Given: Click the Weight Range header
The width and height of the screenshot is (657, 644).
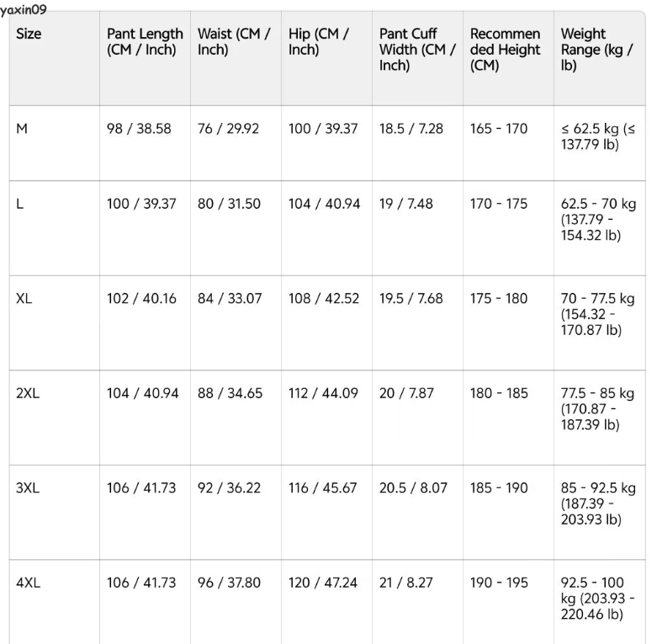Looking at the screenshot, I should (596, 50).
